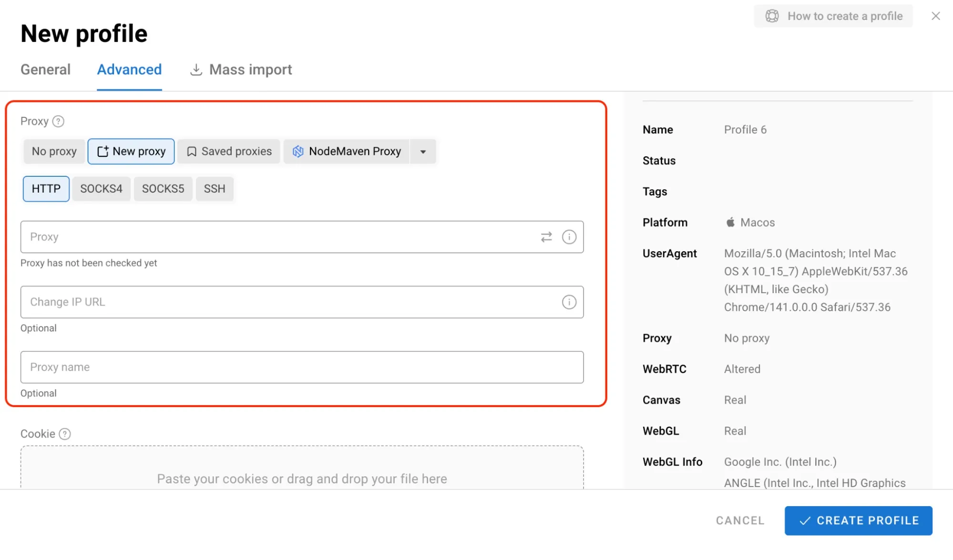Choose the No proxy option
This screenshot has height=560, width=953.
pyautogui.click(x=53, y=151)
